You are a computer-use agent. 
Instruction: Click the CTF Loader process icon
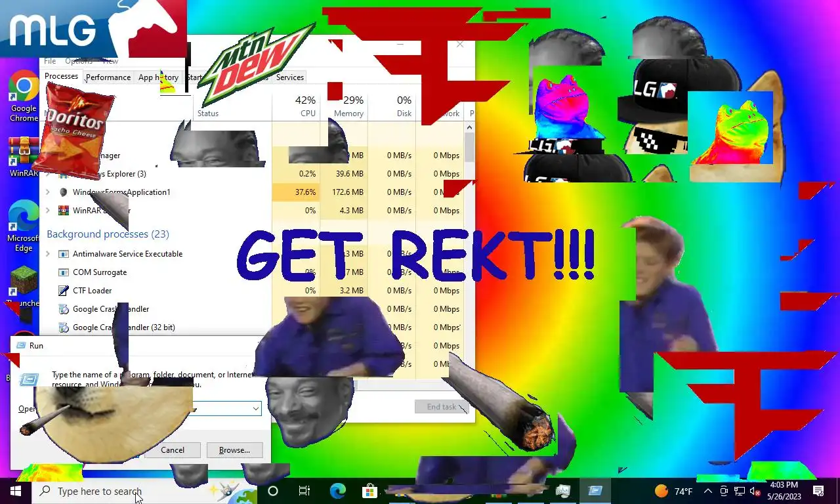click(x=63, y=291)
